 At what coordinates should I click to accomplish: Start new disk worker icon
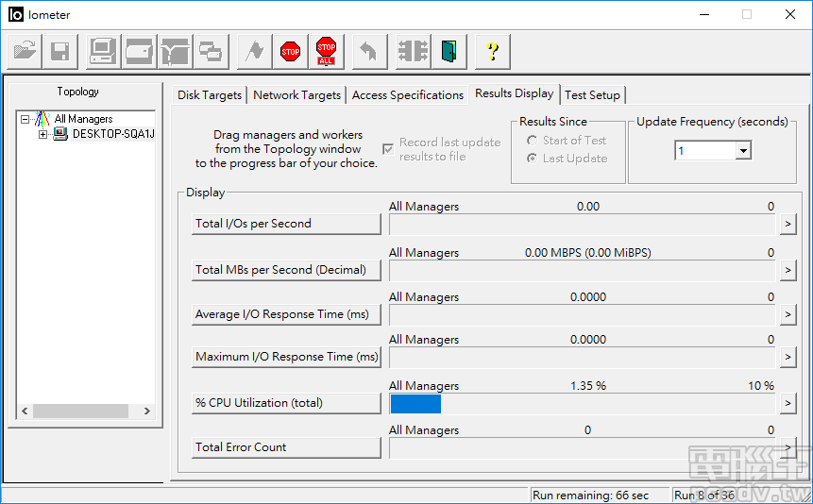(x=140, y=51)
